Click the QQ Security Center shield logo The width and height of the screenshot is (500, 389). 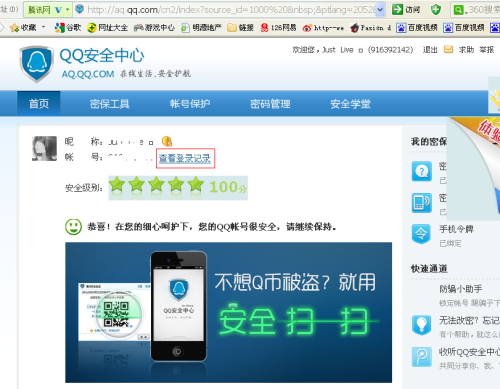pyautogui.click(x=37, y=64)
